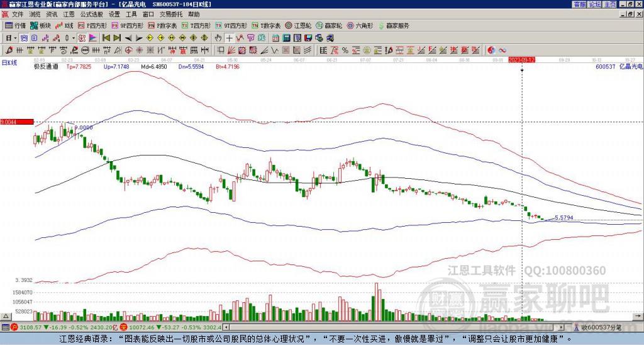
Task: Open the P数字表 number table
Action: coord(163,25)
